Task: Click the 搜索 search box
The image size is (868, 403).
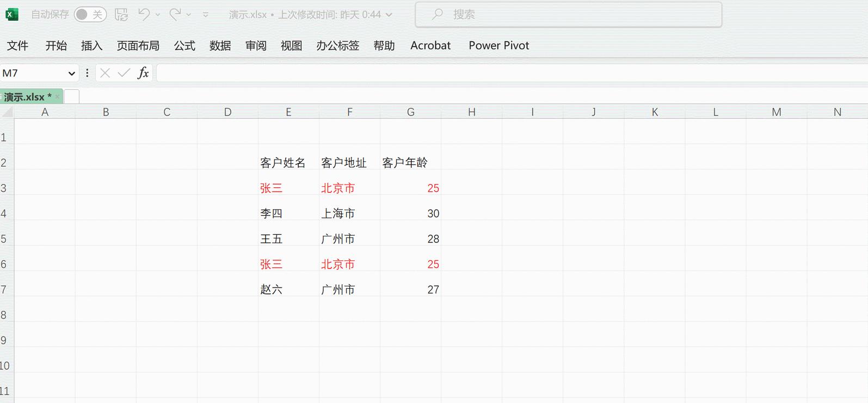Action: (569, 15)
